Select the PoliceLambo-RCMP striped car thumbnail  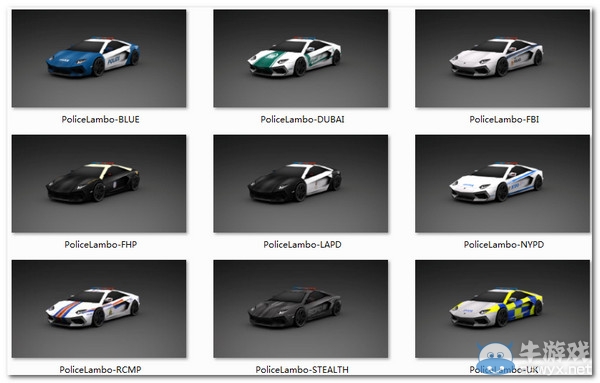[x=99, y=309]
